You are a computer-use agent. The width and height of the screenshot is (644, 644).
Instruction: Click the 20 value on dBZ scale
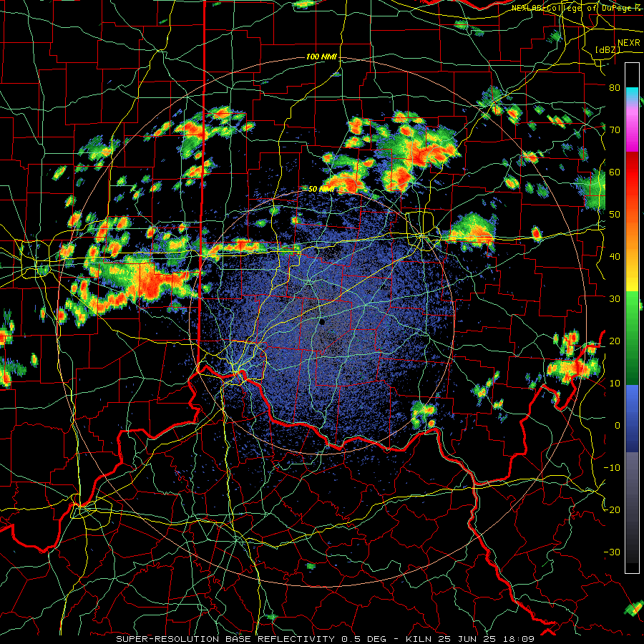point(615,341)
